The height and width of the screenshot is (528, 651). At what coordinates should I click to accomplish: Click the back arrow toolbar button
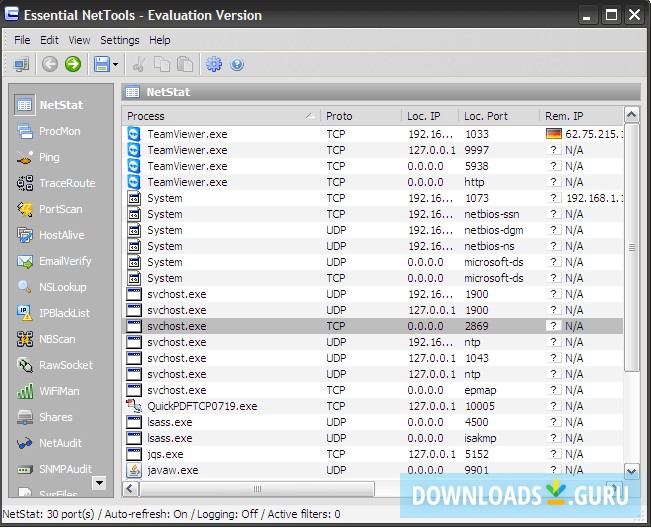[50, 64]
